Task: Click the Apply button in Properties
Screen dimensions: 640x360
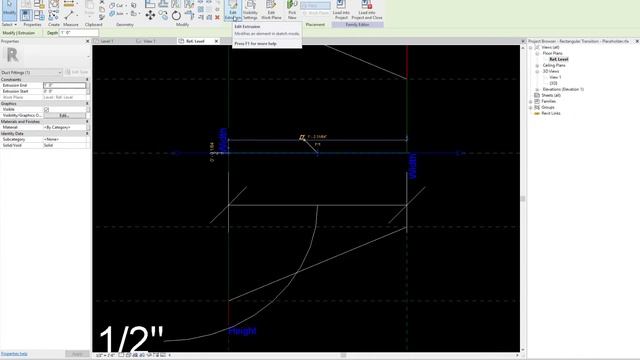Action: (x=77, y=354)
